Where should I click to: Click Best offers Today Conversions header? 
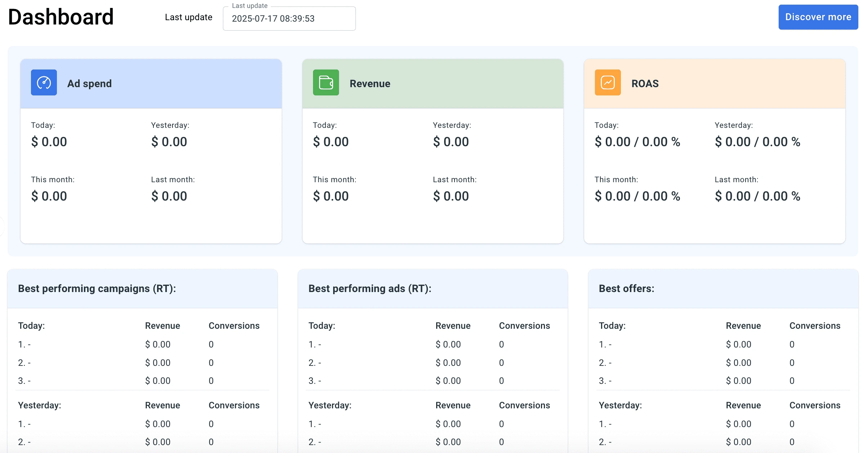coord(815,326)
